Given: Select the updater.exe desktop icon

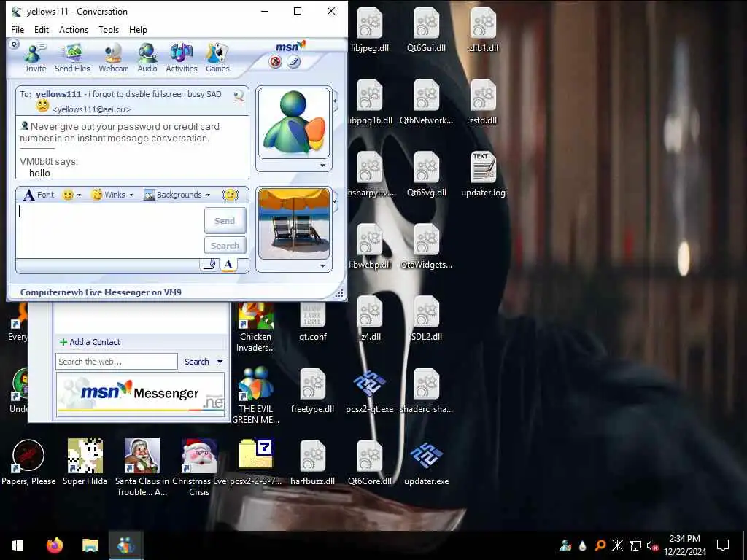Looking at the screenshot, I should pos(426,463).
